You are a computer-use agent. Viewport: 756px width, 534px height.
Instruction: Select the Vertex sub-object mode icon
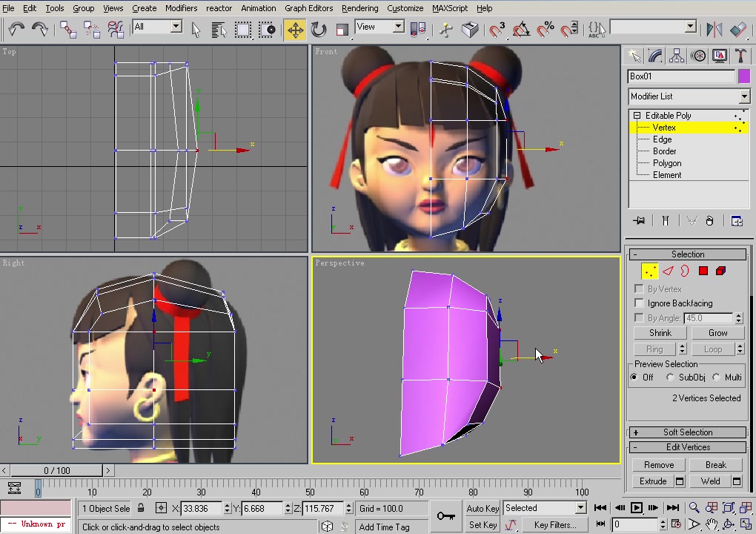tap(649, 271)
